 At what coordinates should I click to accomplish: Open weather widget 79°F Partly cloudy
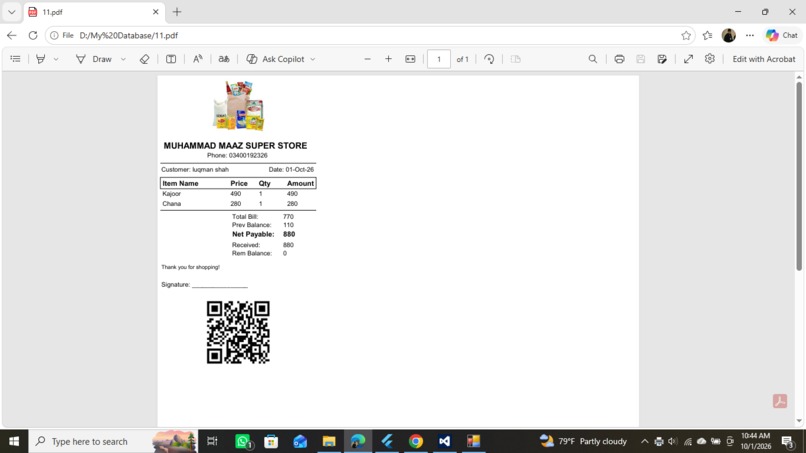click(583, 441)
